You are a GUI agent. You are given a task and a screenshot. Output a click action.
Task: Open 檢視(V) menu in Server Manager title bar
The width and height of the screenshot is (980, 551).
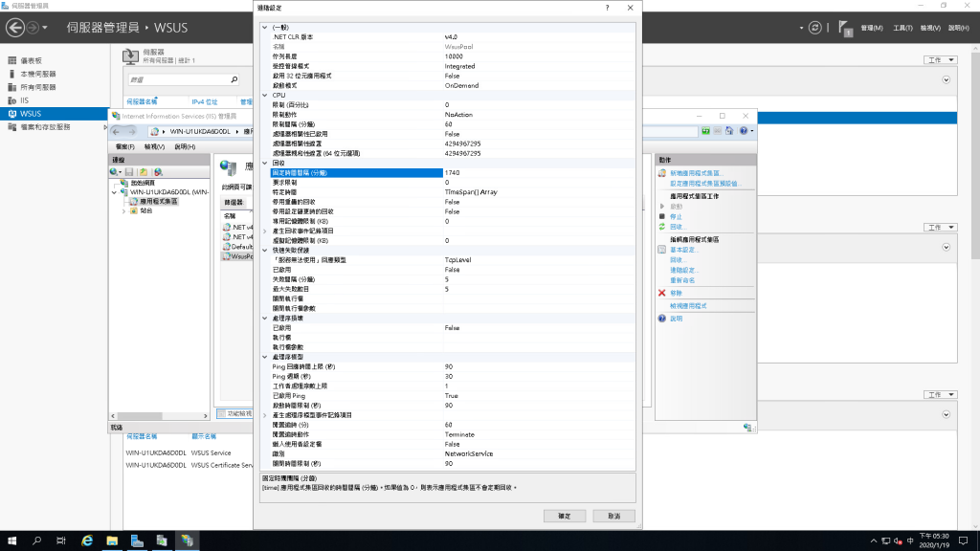tap(930, 28)
